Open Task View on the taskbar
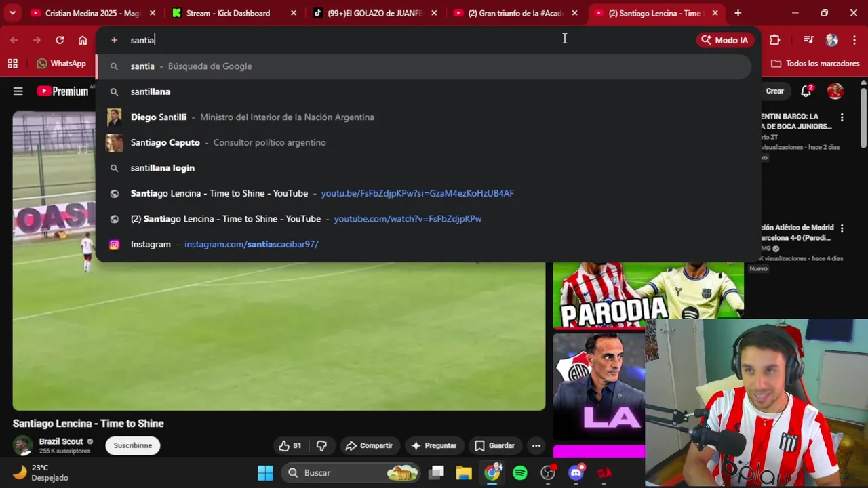The width and height of the screenshot is (868, 488). point(437,472)
